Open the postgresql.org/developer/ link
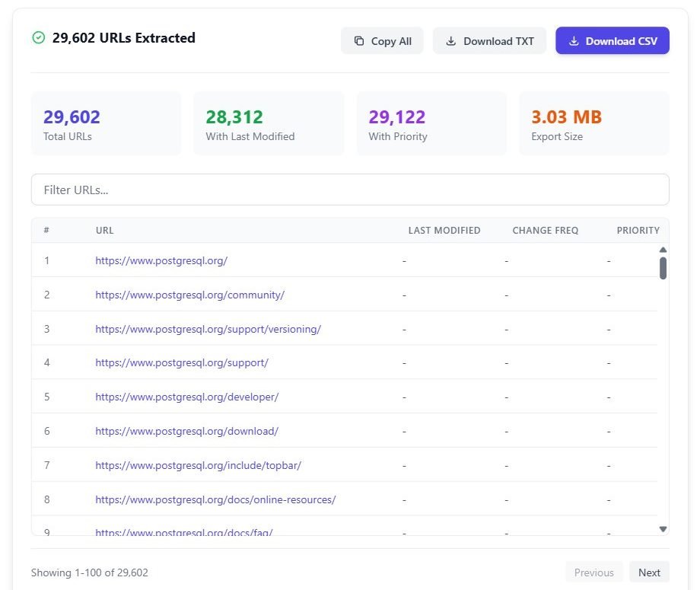The height and width of the screenshot is (590, 700). click(186, 397)
